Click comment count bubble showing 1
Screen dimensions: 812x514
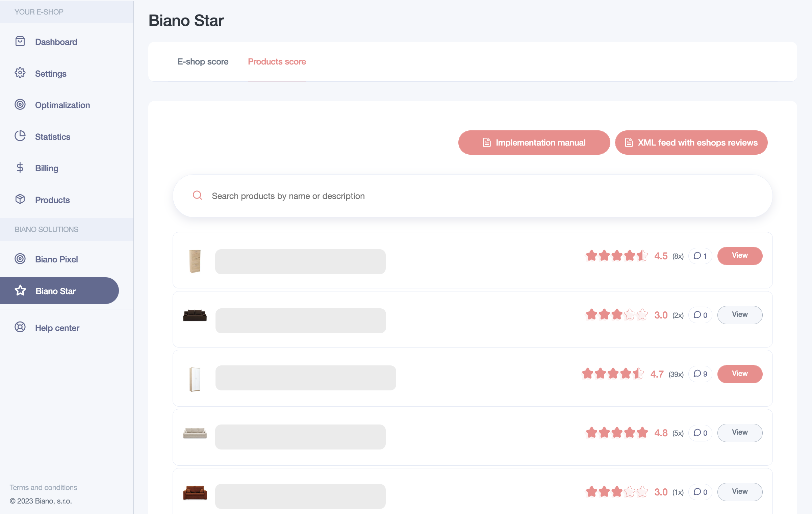point(700,256)
